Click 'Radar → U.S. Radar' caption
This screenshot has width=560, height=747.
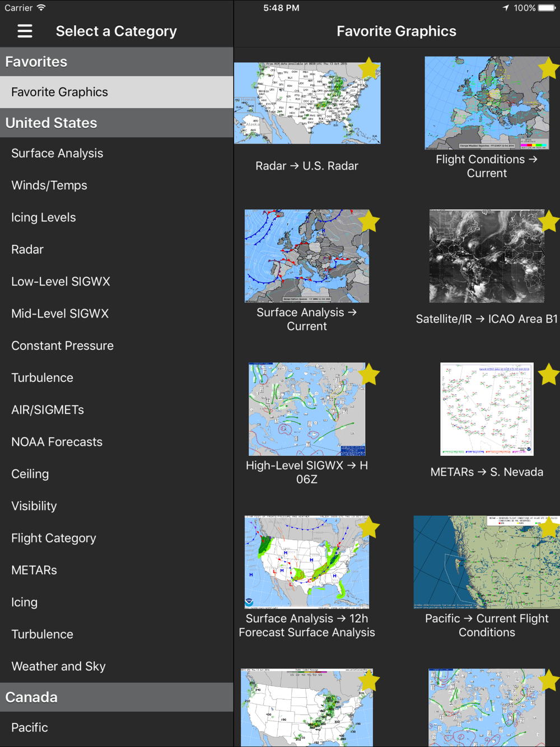point(307,166)
